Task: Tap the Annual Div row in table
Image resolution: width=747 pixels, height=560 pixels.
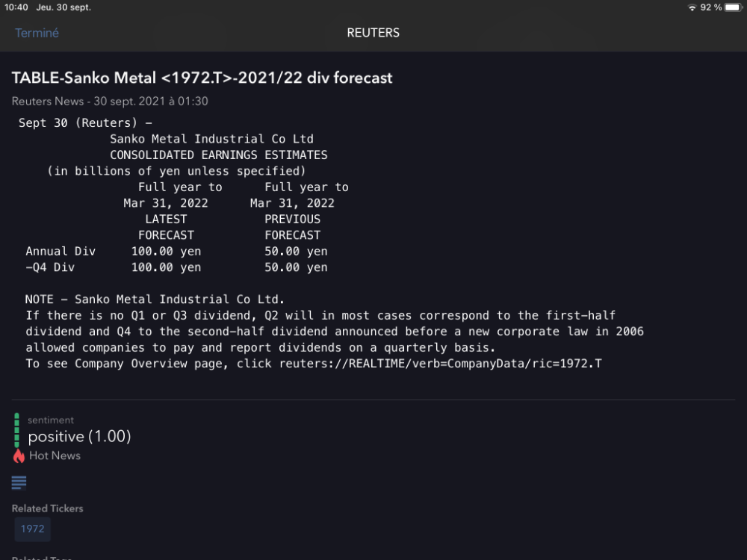Action: (x=176, y=252)
